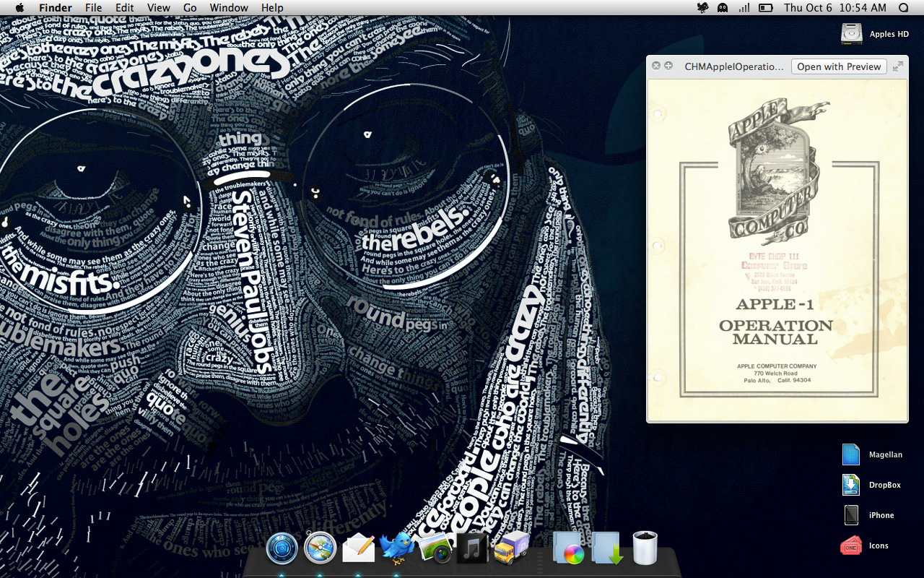Click Open with Preview button
The image size is (924, 578).
point(839,66)
